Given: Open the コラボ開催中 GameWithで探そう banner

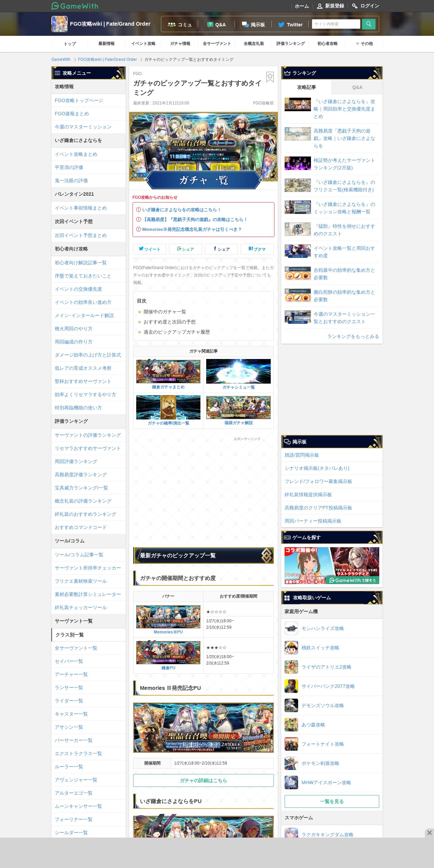Looking at the screenshot, I should 332,565.
